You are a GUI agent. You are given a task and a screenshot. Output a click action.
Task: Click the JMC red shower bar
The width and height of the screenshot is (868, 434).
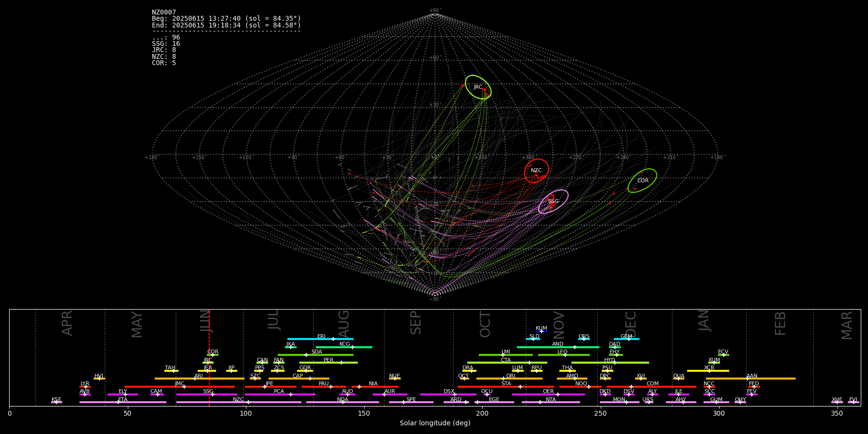pyautogui.click(x=180, y=386)
